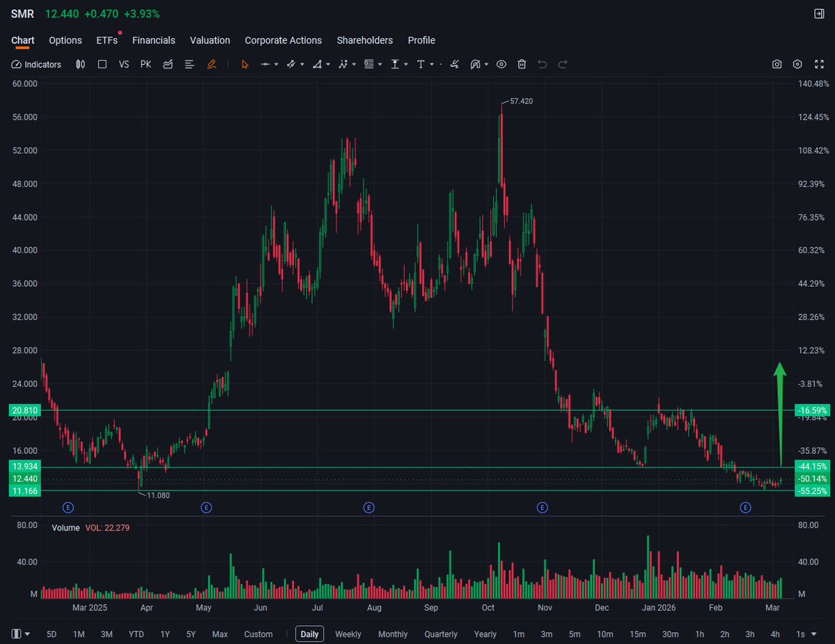Enter fullscreen chart mode

click(819, 64)
